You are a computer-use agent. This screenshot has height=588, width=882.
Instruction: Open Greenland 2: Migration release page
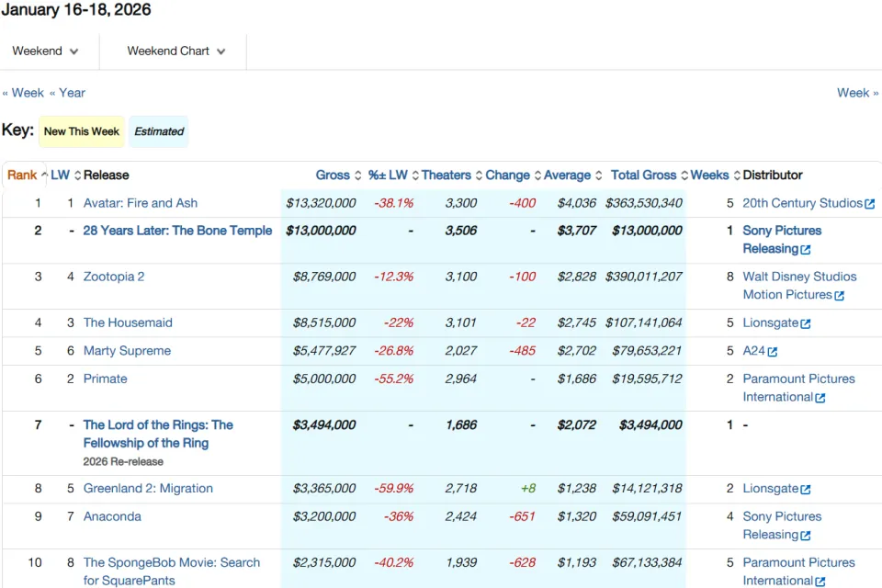[x=148, y=489]
